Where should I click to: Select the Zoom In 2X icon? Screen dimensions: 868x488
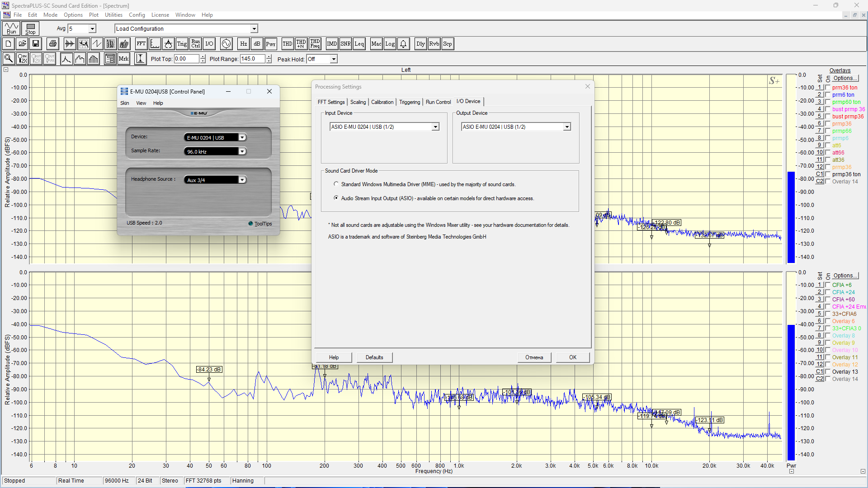click(22, 59)
